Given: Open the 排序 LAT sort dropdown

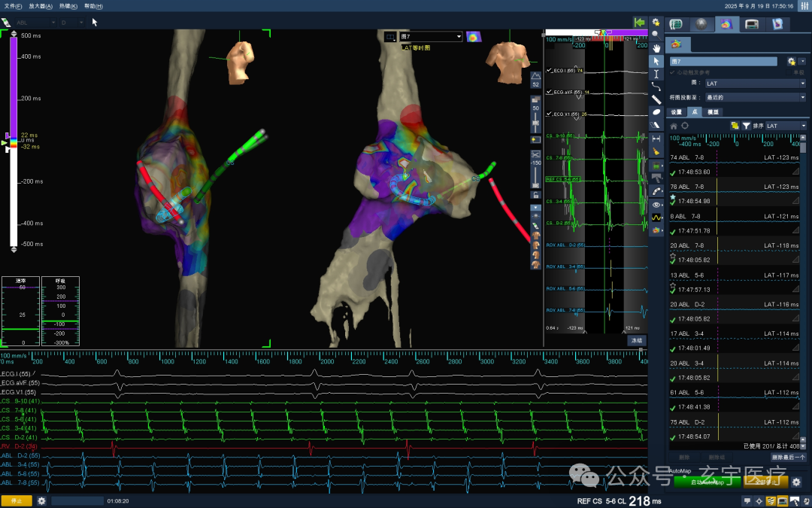Looking at the screenshot, I should click(786, 126).
